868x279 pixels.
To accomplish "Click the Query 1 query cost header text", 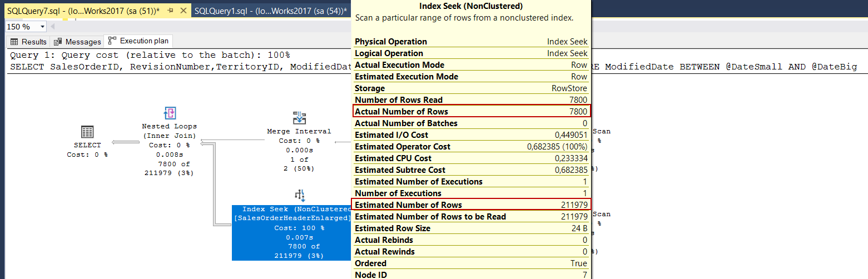I will tap(150, 55).
